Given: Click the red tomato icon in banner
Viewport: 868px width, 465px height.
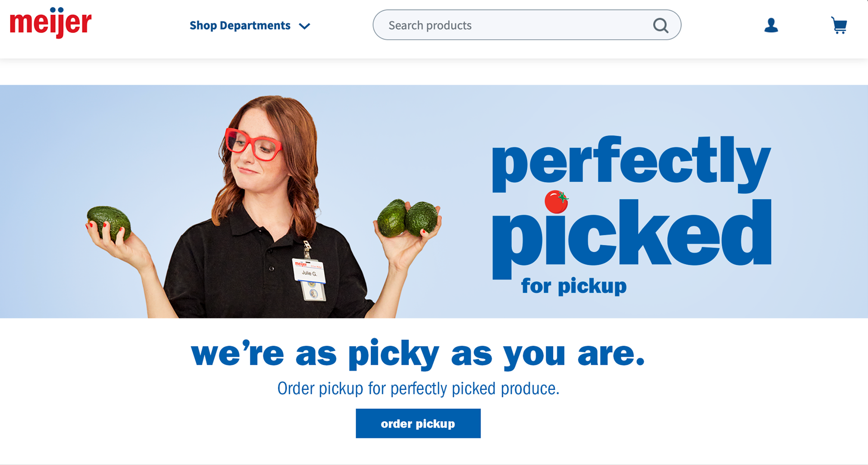Looking at the screenshot, I should [x=557, y=202].
